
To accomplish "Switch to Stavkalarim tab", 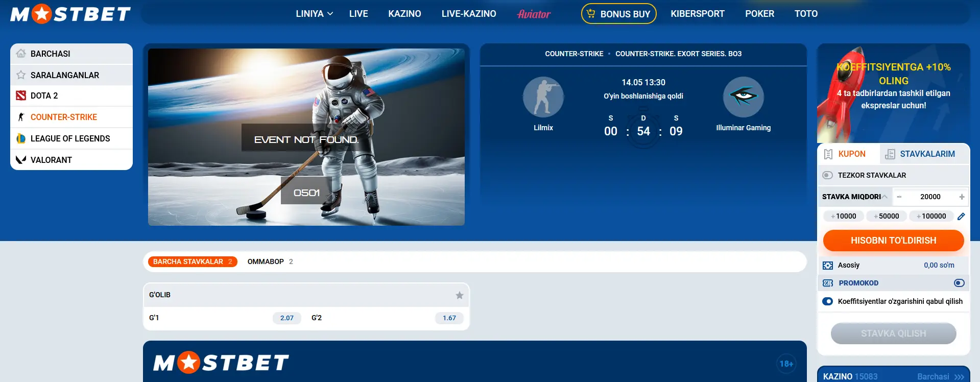I will coord(924,154).
